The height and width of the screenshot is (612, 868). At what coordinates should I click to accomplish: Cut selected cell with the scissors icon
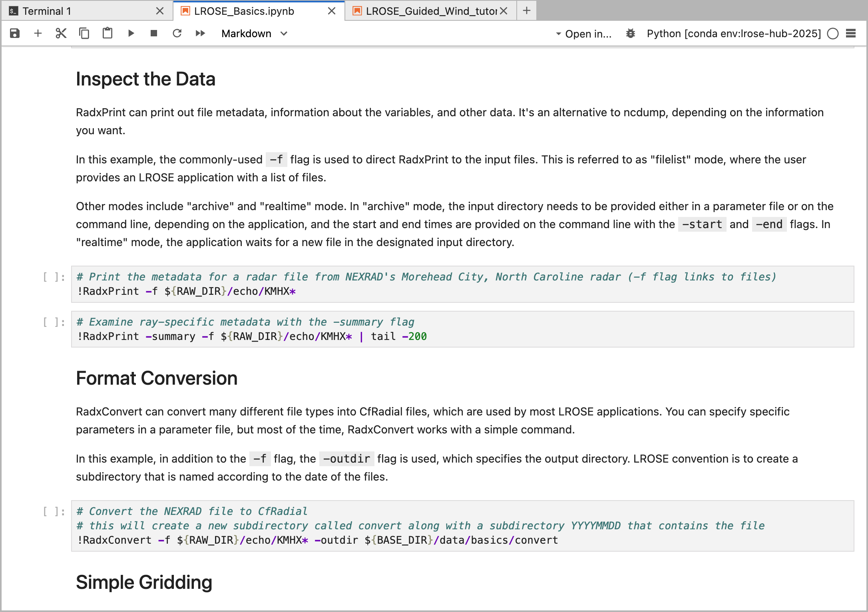coord(61,34)
